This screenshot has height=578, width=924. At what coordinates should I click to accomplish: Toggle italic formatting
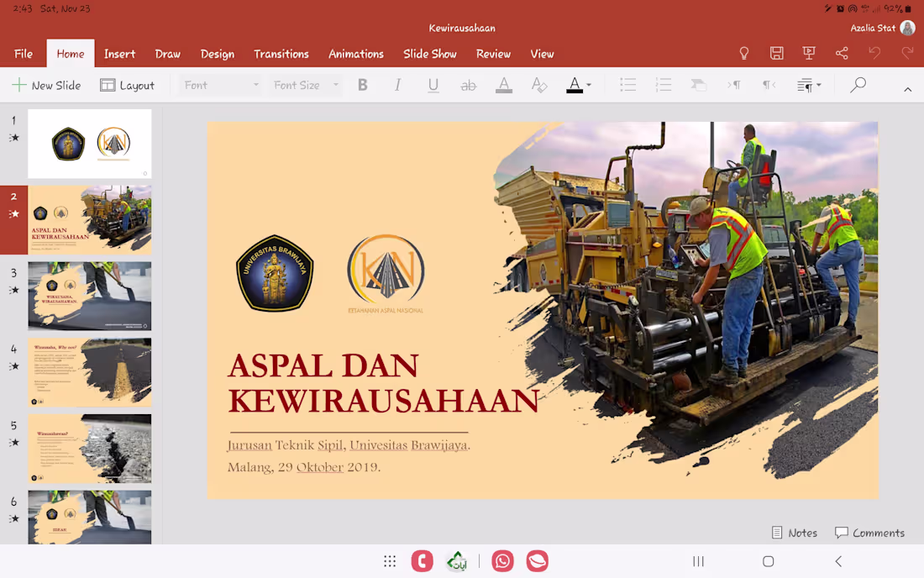pyautogui.click(x=397, y=84)
